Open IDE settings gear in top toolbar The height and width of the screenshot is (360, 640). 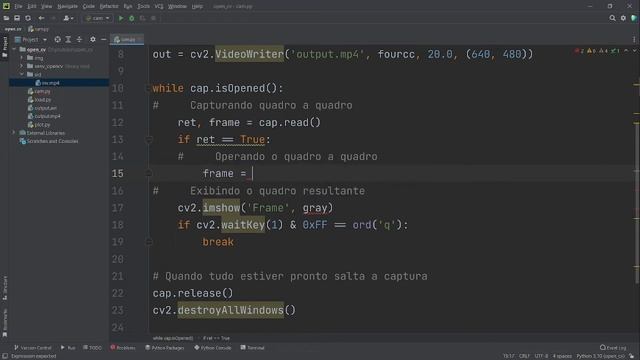(x=623, y=18)
